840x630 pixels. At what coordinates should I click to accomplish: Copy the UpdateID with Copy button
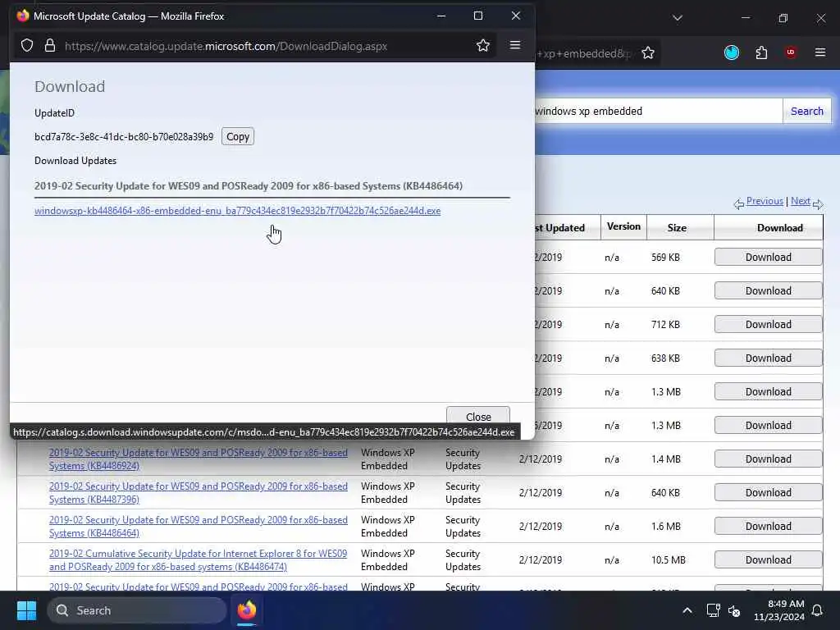[x=237, y=137]
